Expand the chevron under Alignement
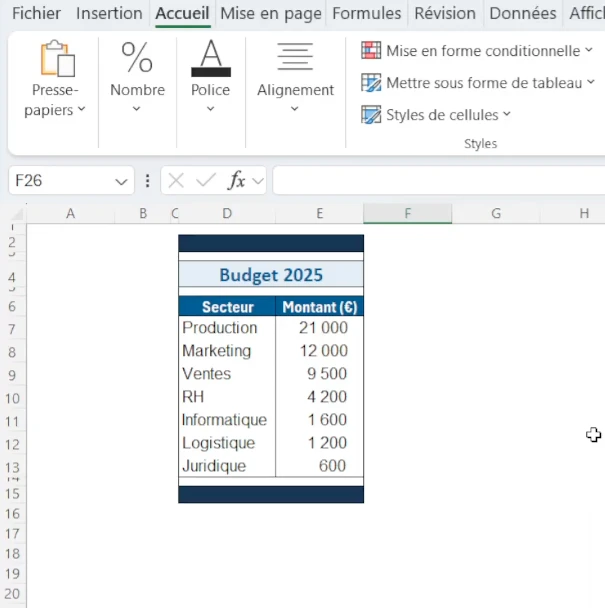Screen dimensions: 605x608 coord(295,109)
